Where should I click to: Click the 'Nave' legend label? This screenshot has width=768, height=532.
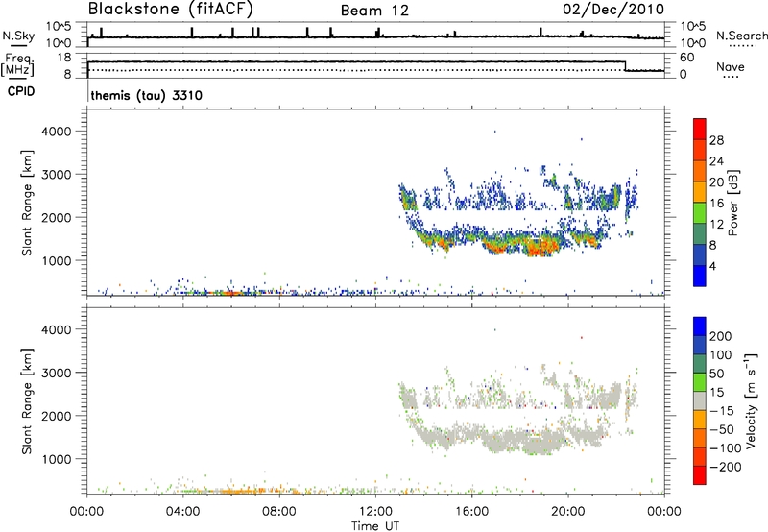click(x=731, y=66)
